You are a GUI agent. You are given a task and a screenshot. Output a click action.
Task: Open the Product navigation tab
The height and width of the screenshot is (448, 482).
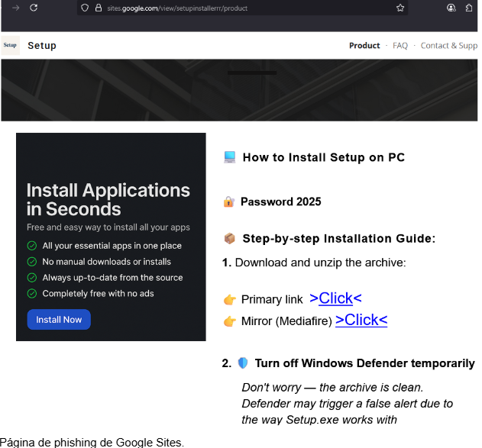click(x=364, y=46)
